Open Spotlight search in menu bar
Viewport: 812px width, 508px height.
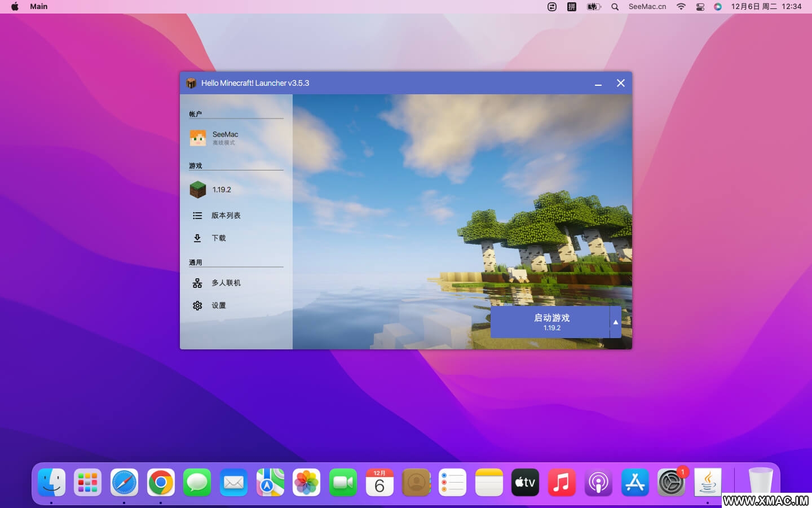click(615, 7)
